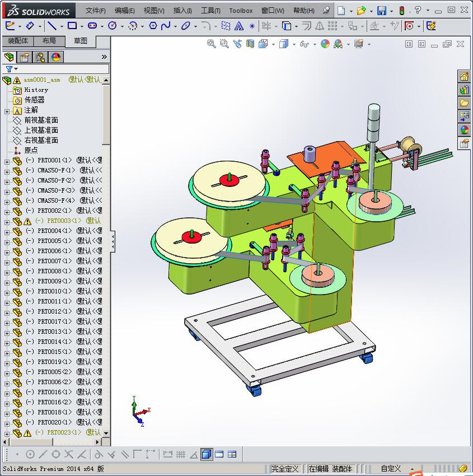Click the Rebuild traffic light icon
This screenshot has height=476, width=473.
(x=402, y=11)
